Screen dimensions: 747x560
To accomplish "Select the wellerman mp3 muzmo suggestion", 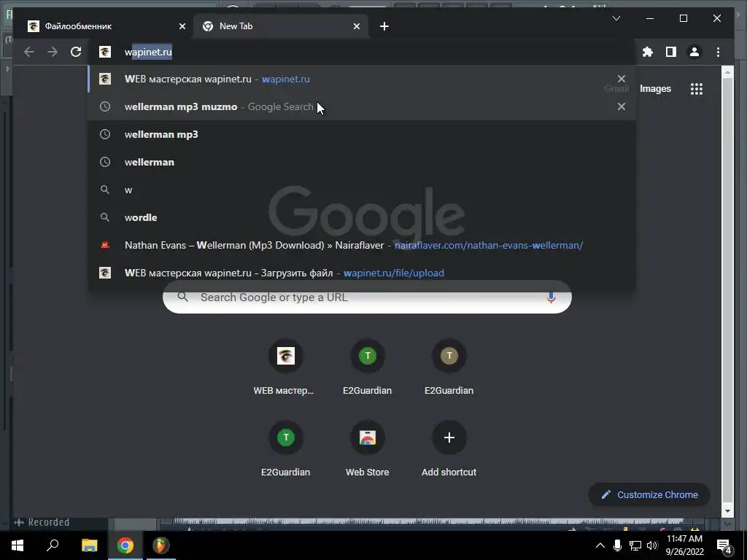I will pyautogui.click(x=362, y=106).
